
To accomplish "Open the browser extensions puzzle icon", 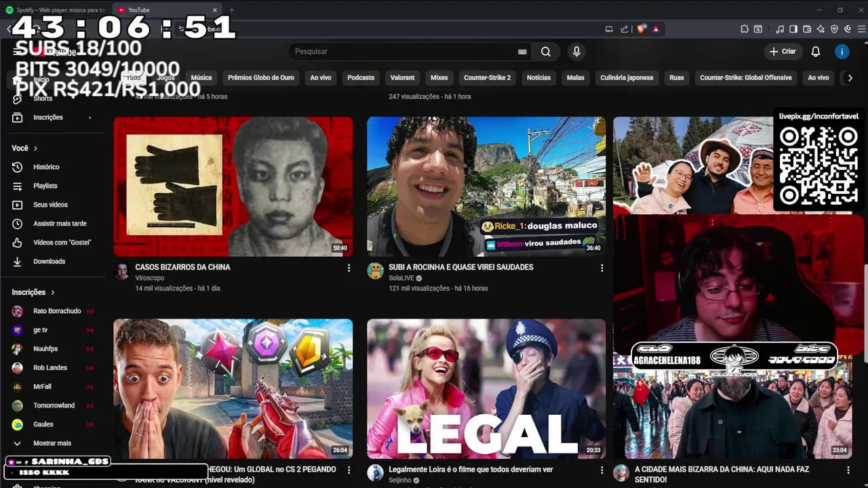I will [x=744, y=29].
